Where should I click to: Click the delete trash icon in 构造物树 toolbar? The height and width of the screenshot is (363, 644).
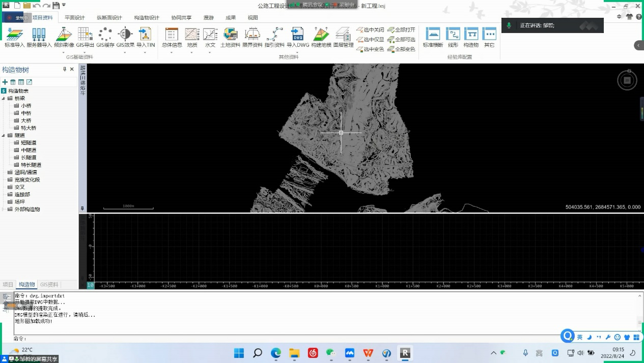13,82
